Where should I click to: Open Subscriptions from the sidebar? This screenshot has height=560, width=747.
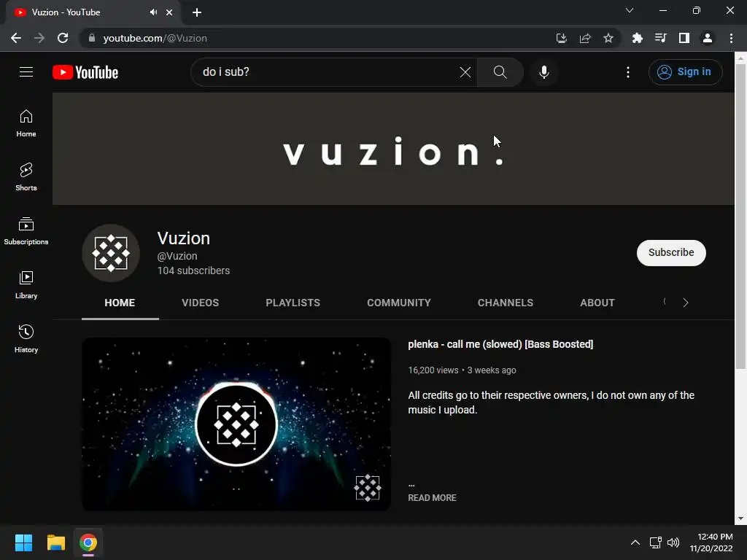point(26,231)
